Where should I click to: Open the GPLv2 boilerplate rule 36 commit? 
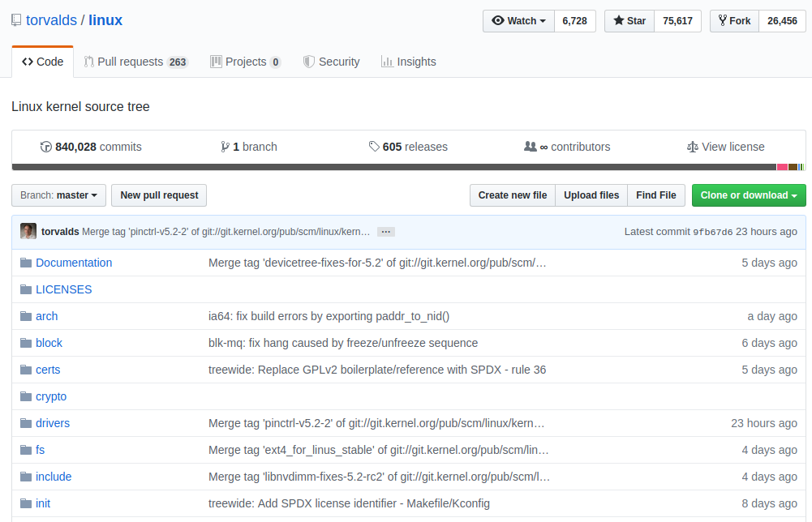(x=377, y=370)
